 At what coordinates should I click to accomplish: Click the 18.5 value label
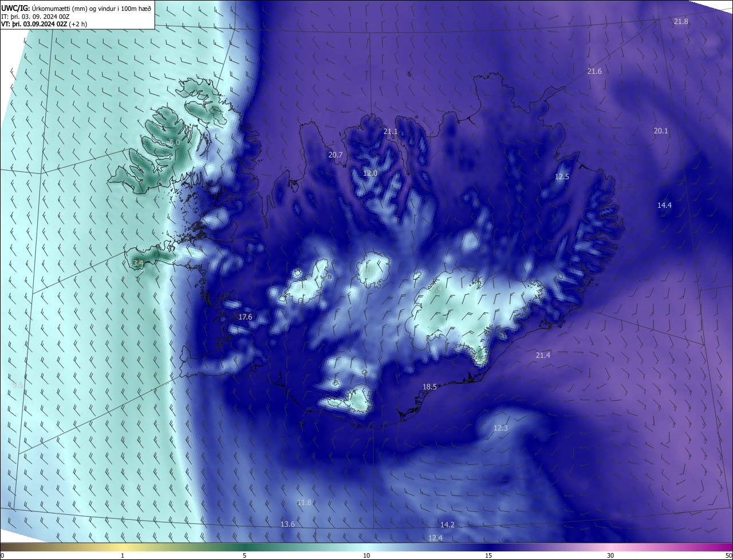point(429,387)
